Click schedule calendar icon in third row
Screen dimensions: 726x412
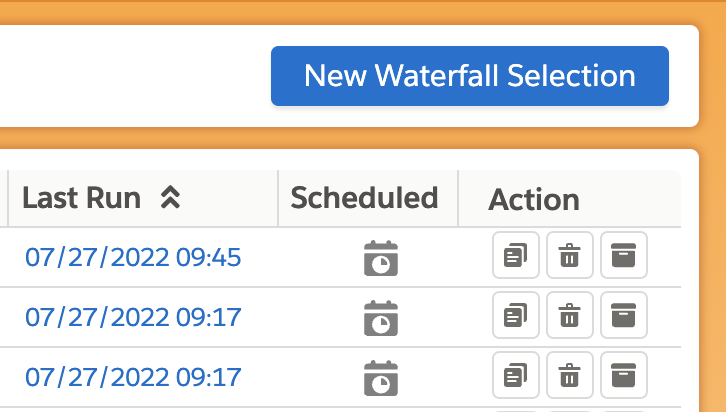[x=380, y=377]
